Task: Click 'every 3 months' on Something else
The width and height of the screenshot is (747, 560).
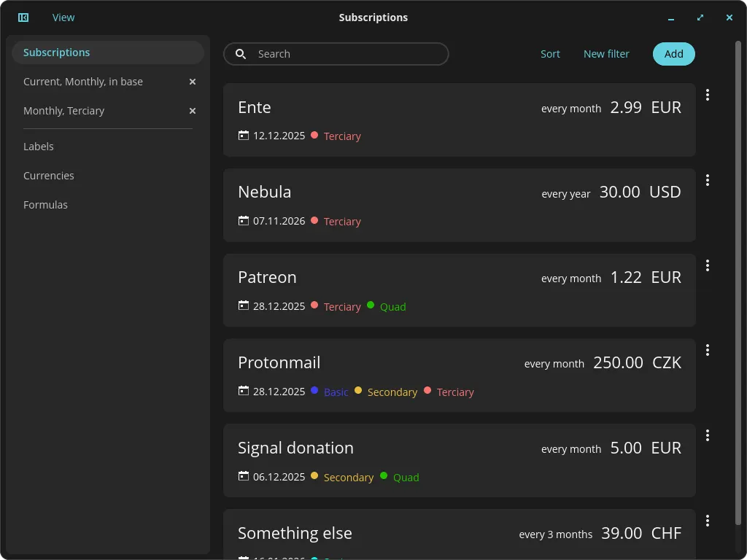Action: 555,534
